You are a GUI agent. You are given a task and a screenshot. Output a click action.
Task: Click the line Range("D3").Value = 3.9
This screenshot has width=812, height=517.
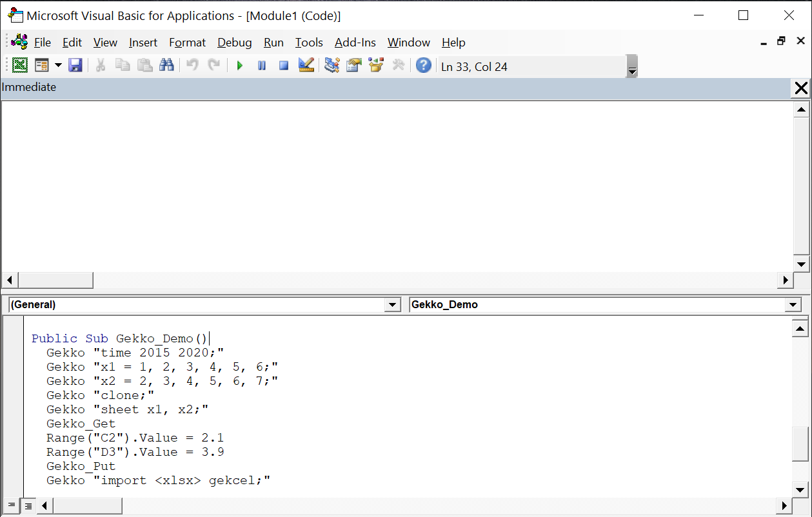[135, 452]
